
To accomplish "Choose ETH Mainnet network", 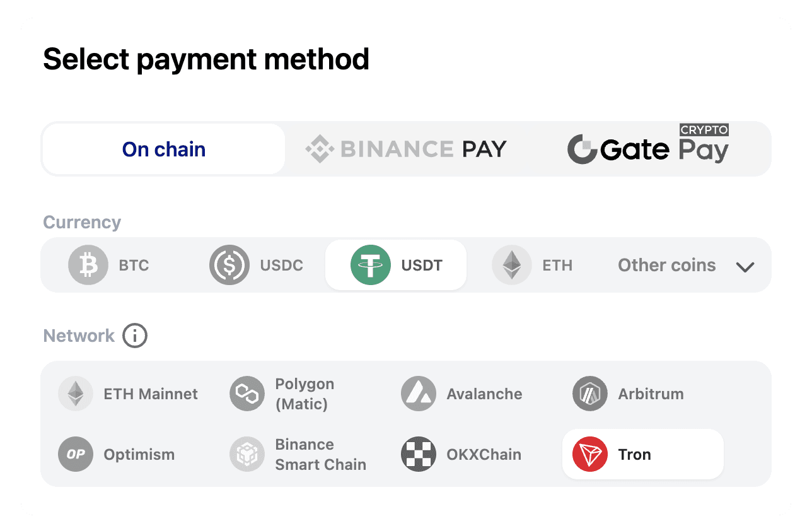I will click(129, 394).
